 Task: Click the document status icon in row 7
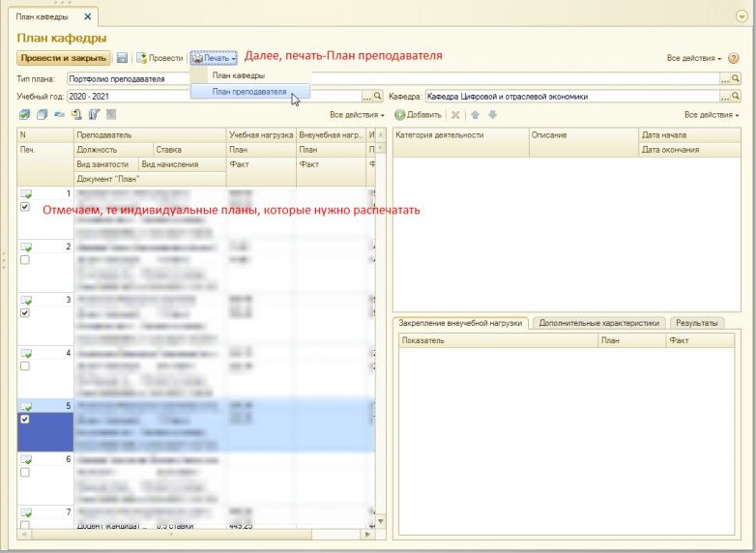click(x=26, y=512)
